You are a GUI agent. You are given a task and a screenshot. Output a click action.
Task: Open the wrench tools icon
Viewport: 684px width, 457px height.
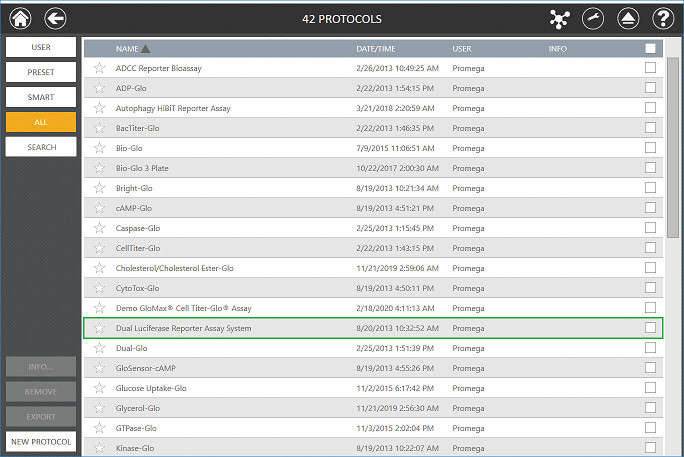593,19
